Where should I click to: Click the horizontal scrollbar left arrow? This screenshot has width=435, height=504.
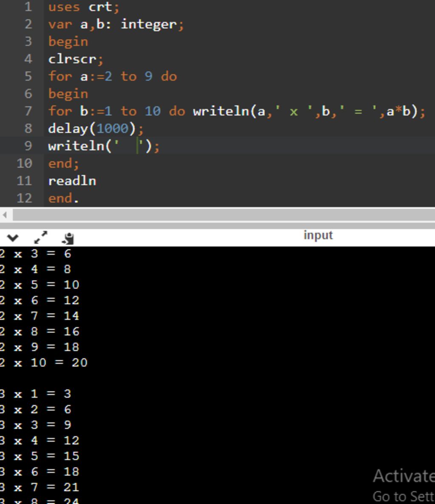tap(5, 215)
